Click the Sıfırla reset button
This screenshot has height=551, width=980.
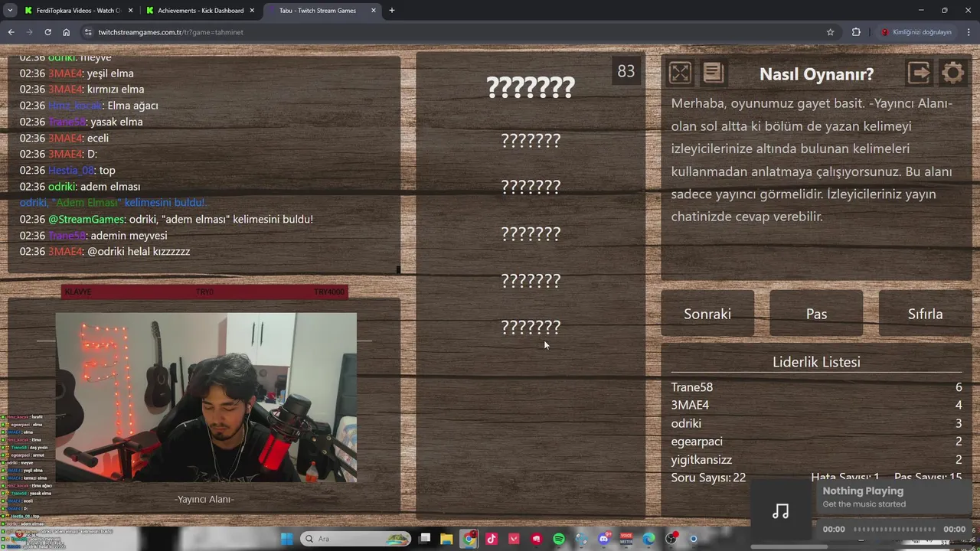coord(925,314)
